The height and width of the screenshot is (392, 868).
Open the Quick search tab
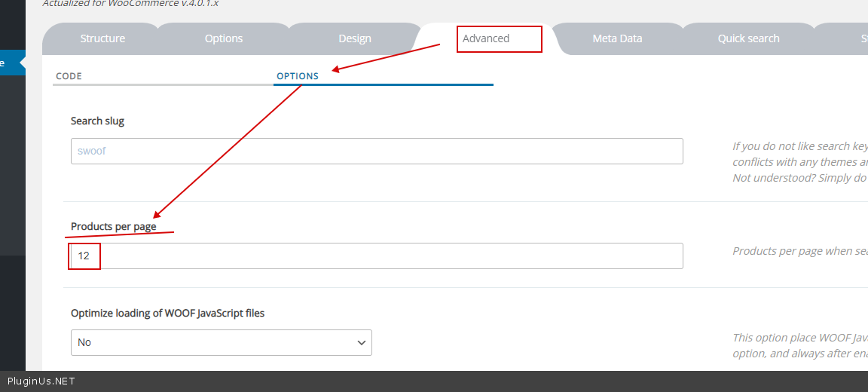click(748, 38)
